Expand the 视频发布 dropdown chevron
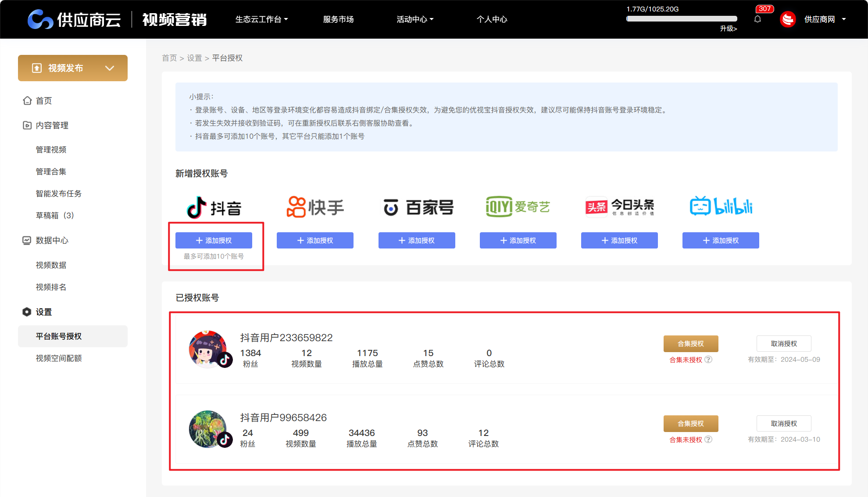This screenshot has width=868, height=497. pyautogui.click(x=110, y=68)
